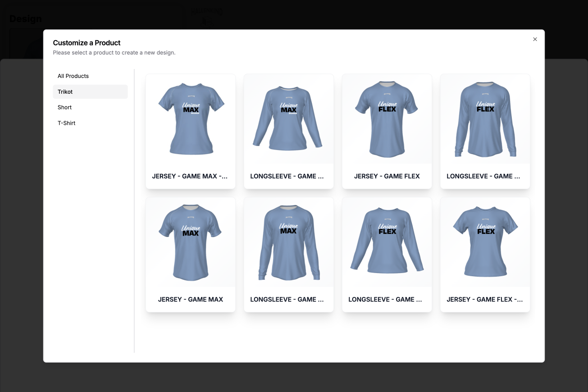Select the bottom-row short-sleeve Unique FLEX jersey image
Viewport: 588px width, 392px height.
point(485,242)
